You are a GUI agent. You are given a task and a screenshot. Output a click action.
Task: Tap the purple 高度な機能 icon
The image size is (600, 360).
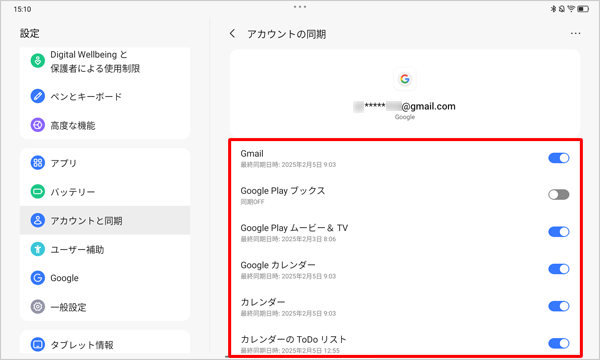point(38,125)
